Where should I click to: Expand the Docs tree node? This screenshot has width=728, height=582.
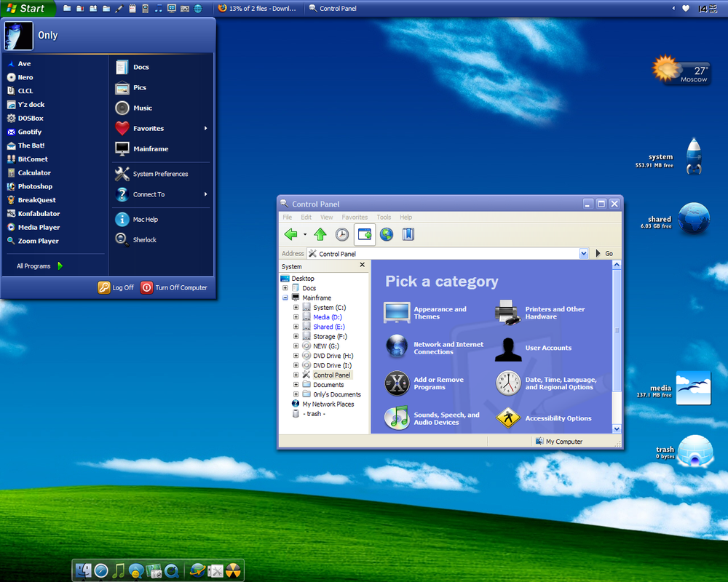[x=285, y=288]
